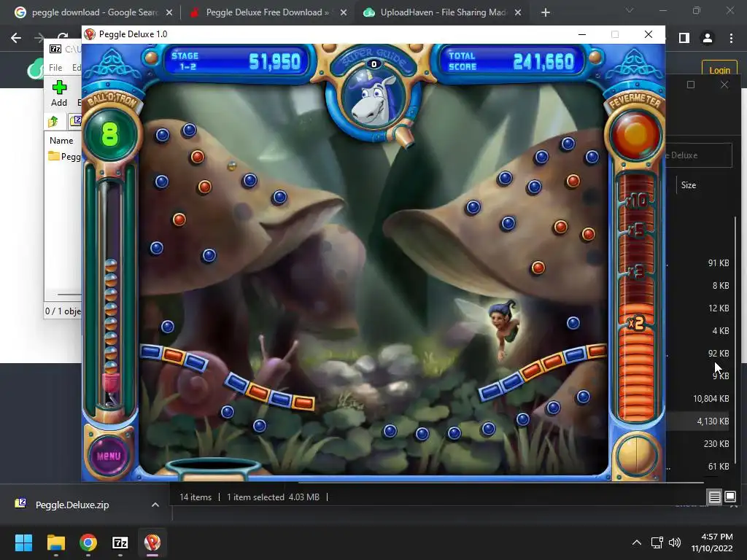Click the File Explorer vertical scrollbar
Image resolution: width=747 pixels, height=560 pixels.
735,341
